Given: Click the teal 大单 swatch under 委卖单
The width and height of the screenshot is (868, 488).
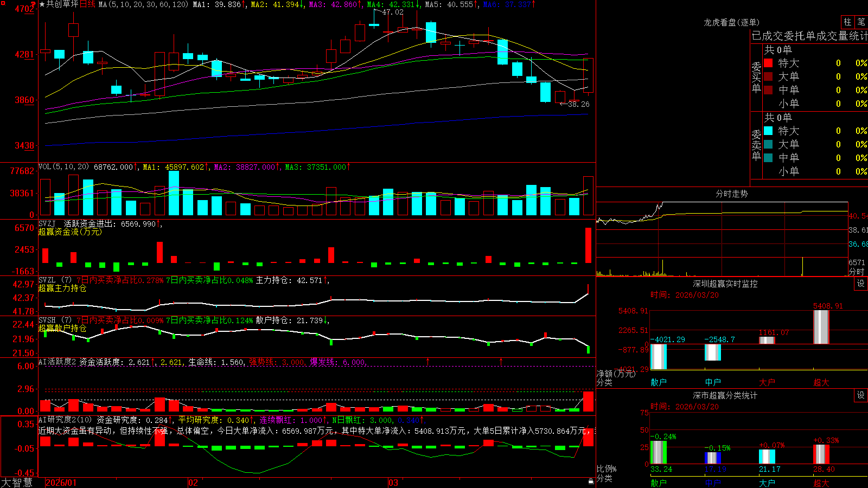Looking at the screenshot, I should 768,144.
